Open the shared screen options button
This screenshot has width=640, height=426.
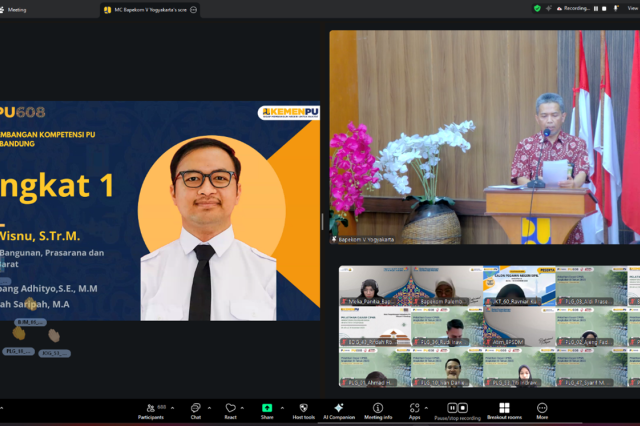(x=193, y=9)
